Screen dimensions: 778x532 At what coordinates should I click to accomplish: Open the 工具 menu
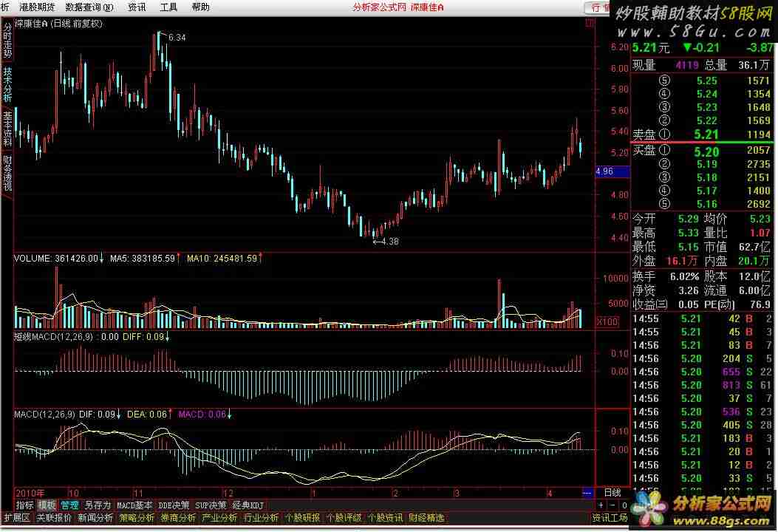click(x=168, y=7)
